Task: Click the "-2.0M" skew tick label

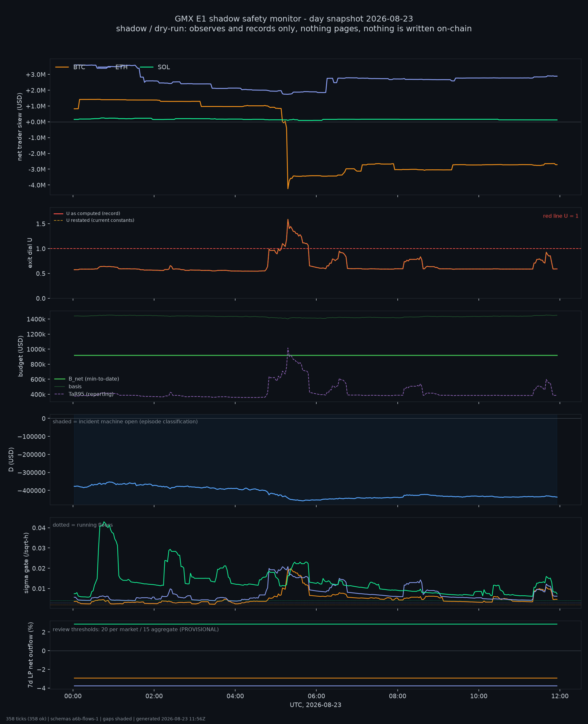Action: click(37, 154)
